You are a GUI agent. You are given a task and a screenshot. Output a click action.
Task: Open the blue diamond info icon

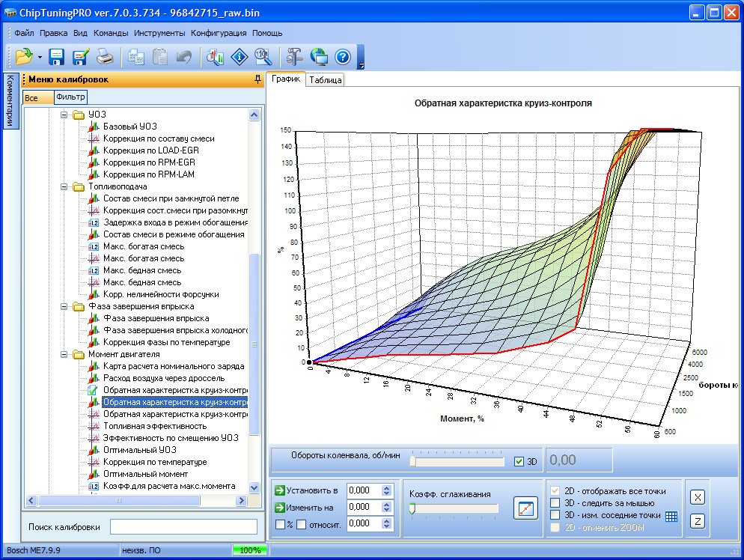240,57
